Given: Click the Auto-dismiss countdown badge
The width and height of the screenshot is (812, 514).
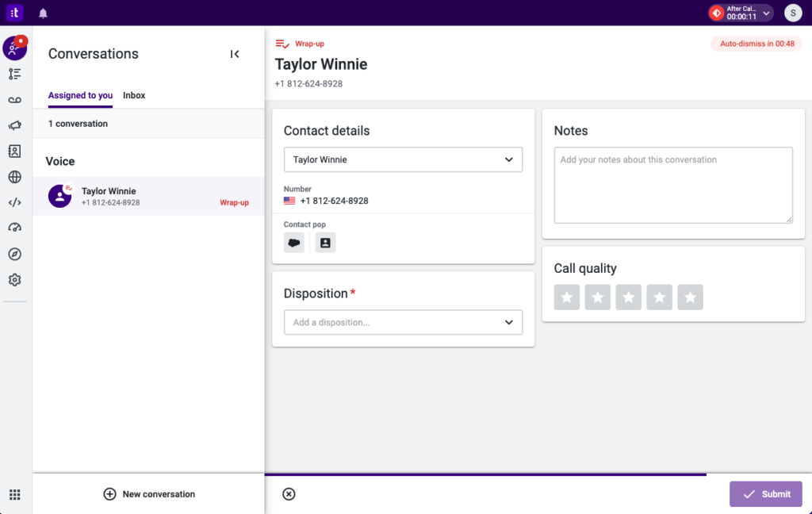Looking at the screenshot, I should (x=756, y=44).
